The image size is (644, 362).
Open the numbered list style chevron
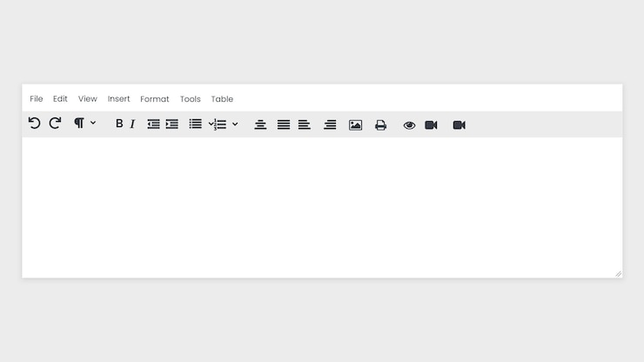[235, 124]
